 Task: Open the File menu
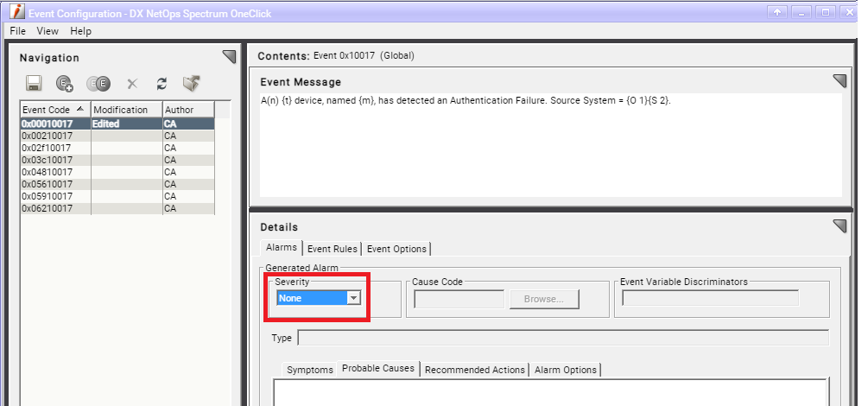18,31
